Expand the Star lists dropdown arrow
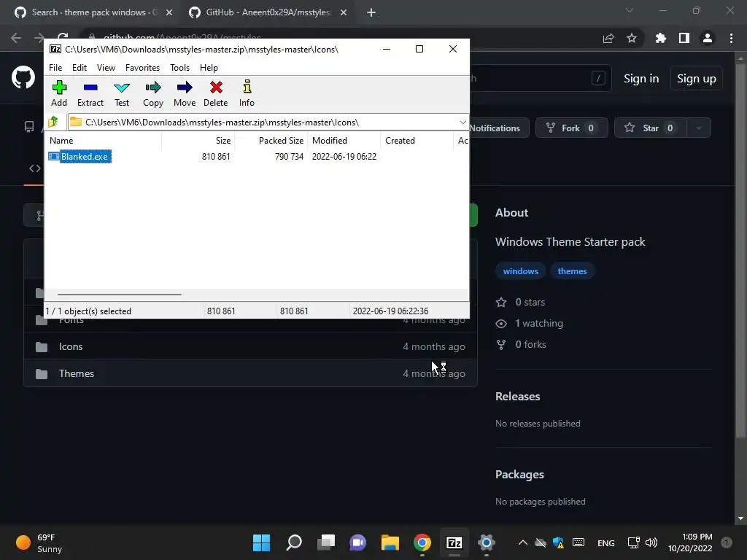The height and width of the screenshot is (560, 747). point(699,128)
